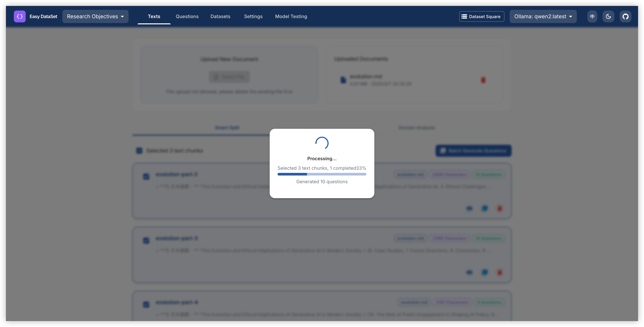Open the Datasets tab

coord(220,16)
